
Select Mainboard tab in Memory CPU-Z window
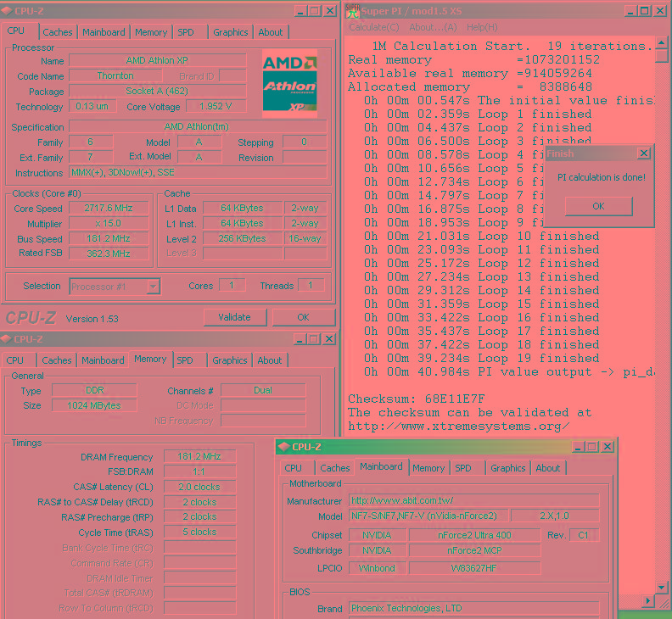[x=103, y=360]
